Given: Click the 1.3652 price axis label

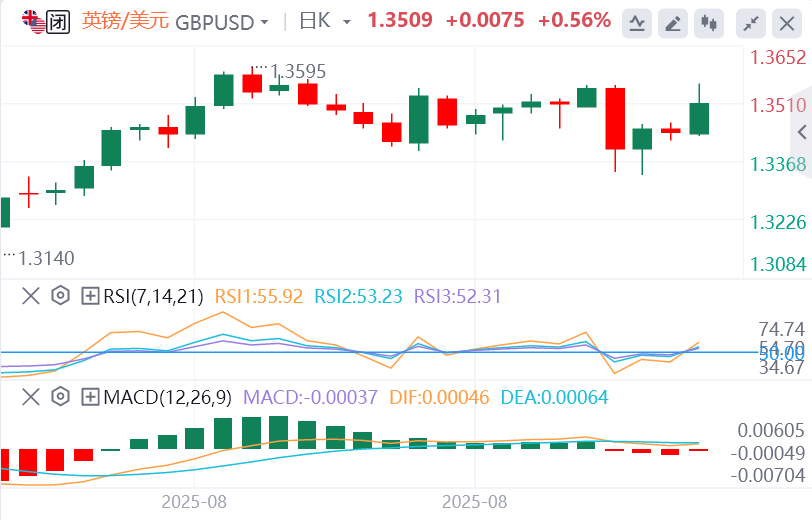Looking at the screenshot, I should (x=778, y=57).
